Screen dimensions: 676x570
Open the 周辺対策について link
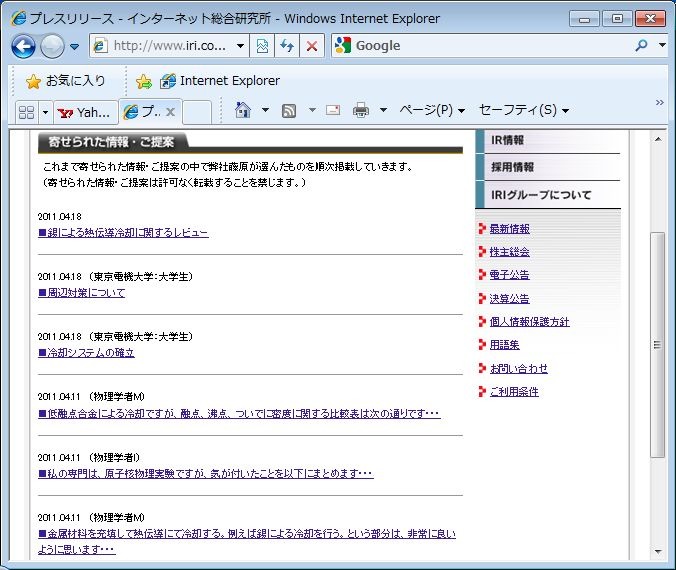(82, 293)
